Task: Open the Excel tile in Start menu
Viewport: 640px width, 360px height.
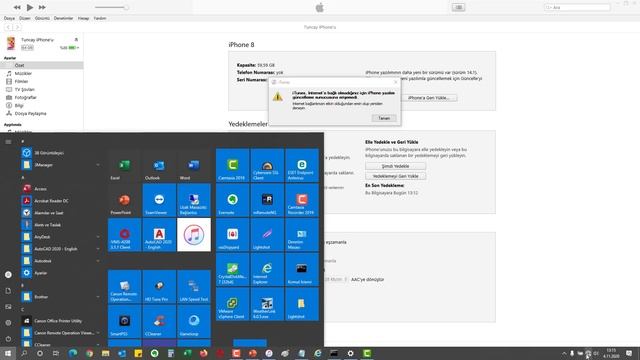Action: click(124, 165)
